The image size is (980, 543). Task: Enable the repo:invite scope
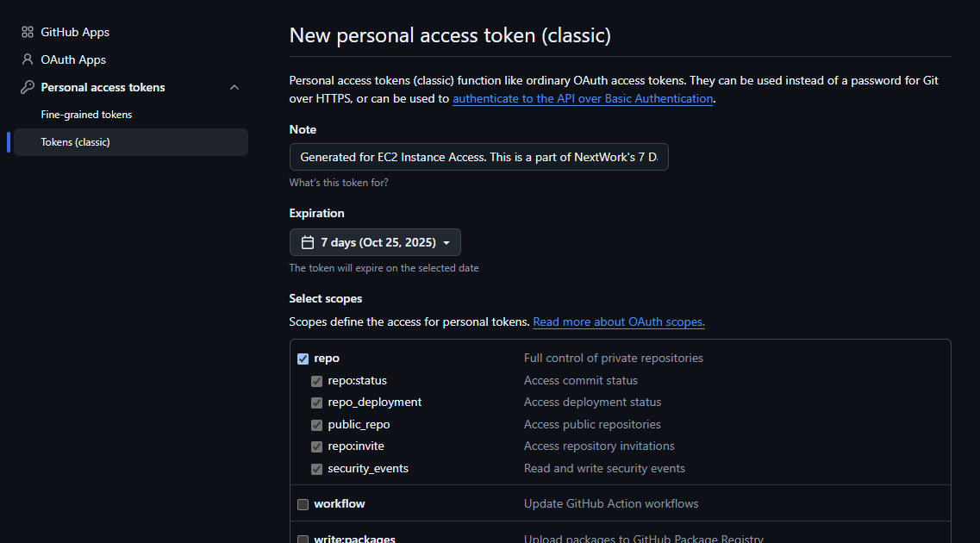pos(316,446)
